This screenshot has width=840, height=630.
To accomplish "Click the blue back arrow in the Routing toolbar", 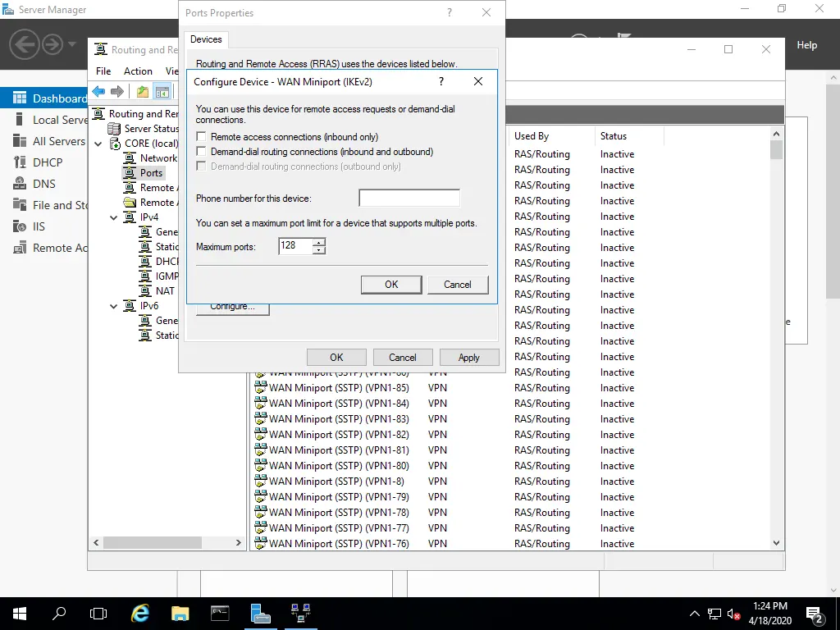I will 98,92.
